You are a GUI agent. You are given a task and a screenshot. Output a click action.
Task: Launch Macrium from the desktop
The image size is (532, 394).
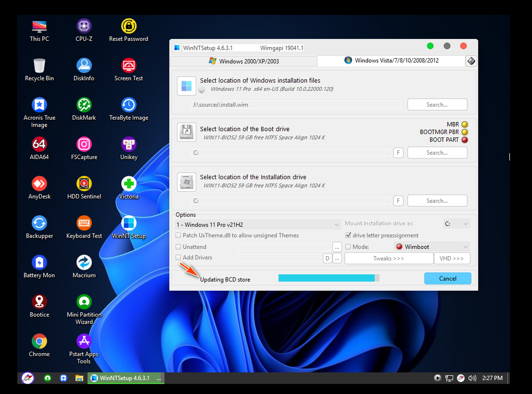(x=84, y=266)
